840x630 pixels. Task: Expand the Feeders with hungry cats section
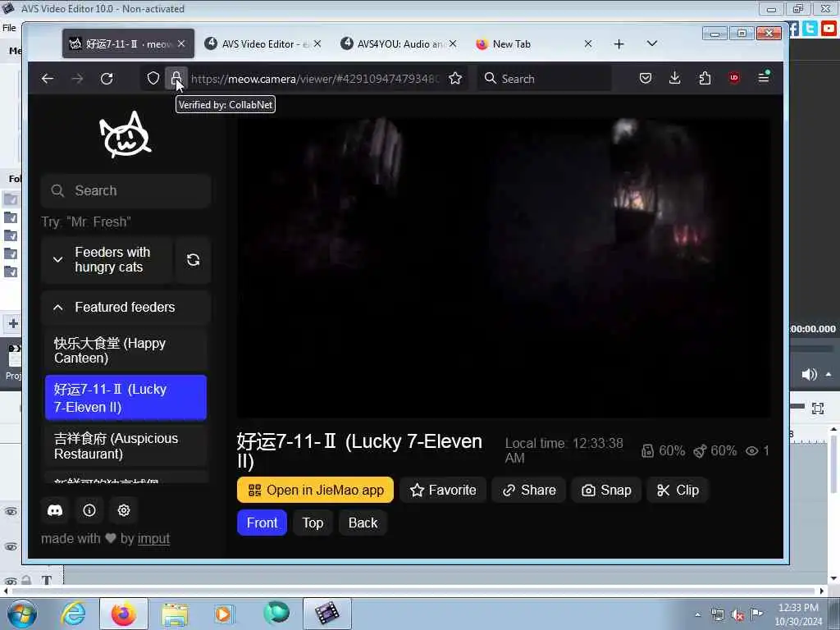point(106,260)
